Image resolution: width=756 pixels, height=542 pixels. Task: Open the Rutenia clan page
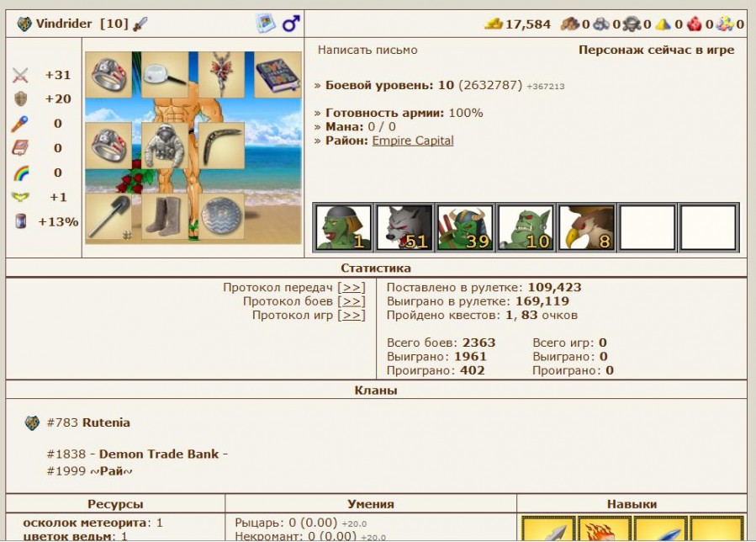tap(106, 422)
